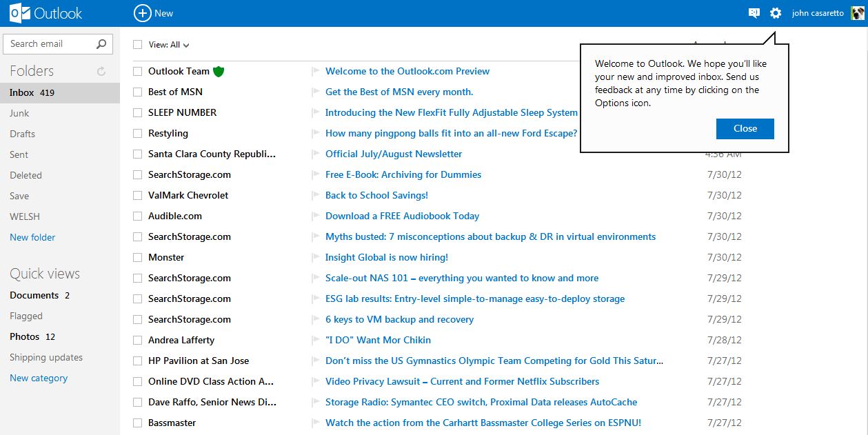Open the Inbox folder

(60, 92)
